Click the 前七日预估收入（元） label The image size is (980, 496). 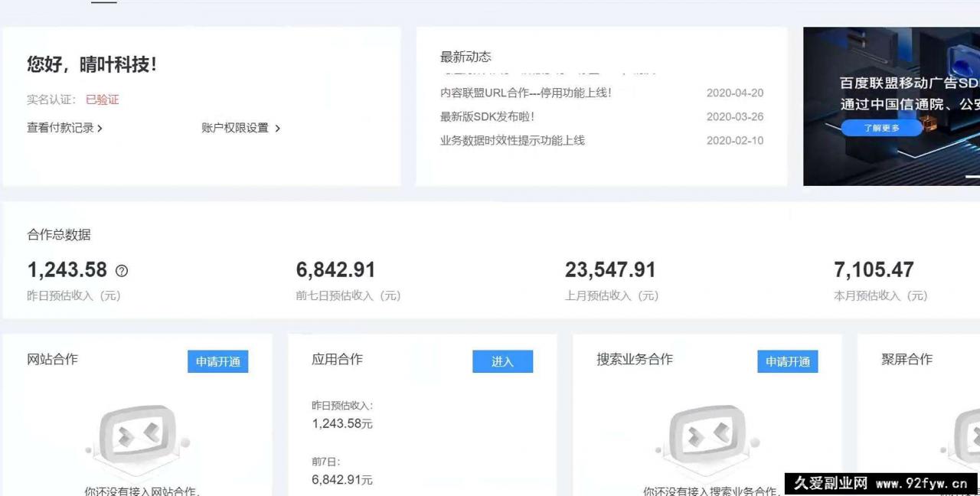coord(348,295)
